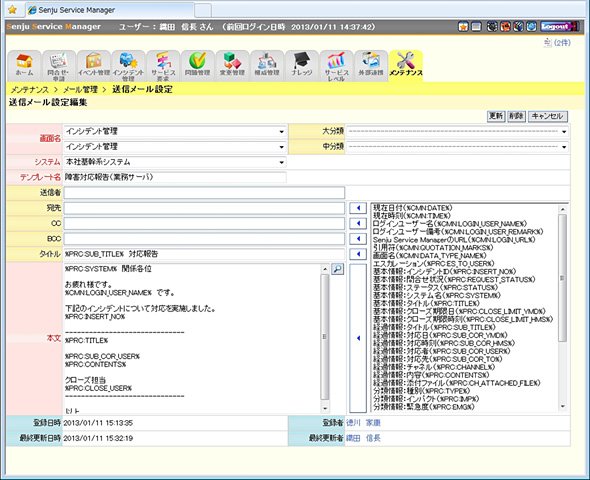Click the キャンセル button

(x=547, y=116)
